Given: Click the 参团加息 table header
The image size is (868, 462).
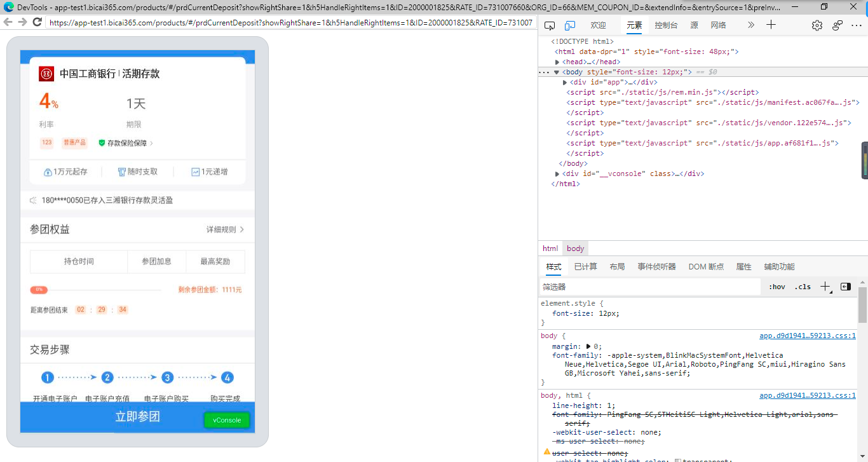Looking at the screenshot, I should (x=157, y=262).
